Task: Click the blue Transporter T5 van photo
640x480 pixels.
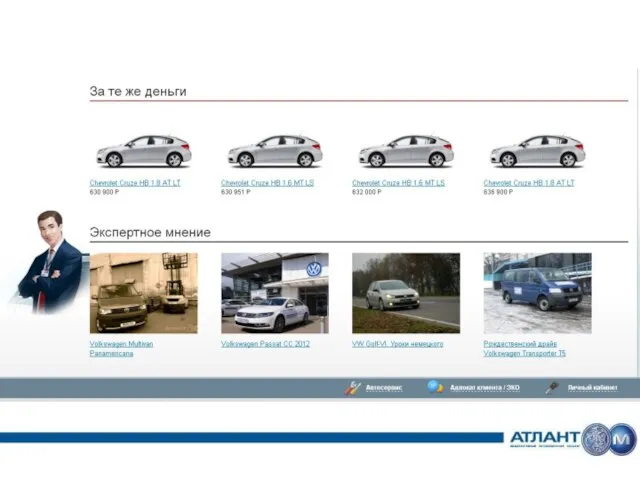Action: tap(537, 292)
